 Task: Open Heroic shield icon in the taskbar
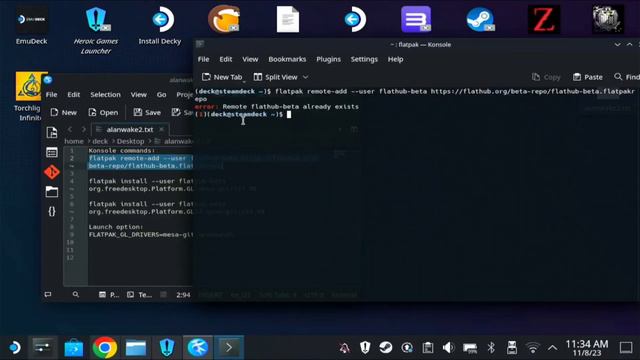coord(167,348)
